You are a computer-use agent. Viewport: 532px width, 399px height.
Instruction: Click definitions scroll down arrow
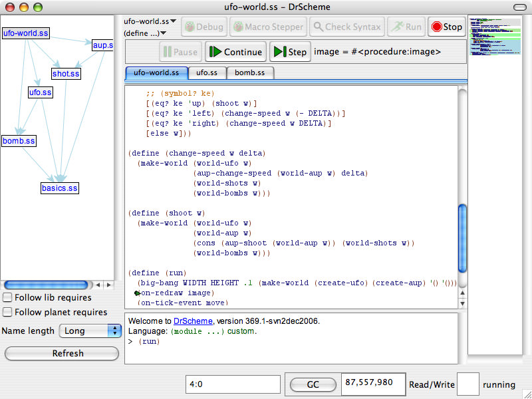[x=462, y=304]
